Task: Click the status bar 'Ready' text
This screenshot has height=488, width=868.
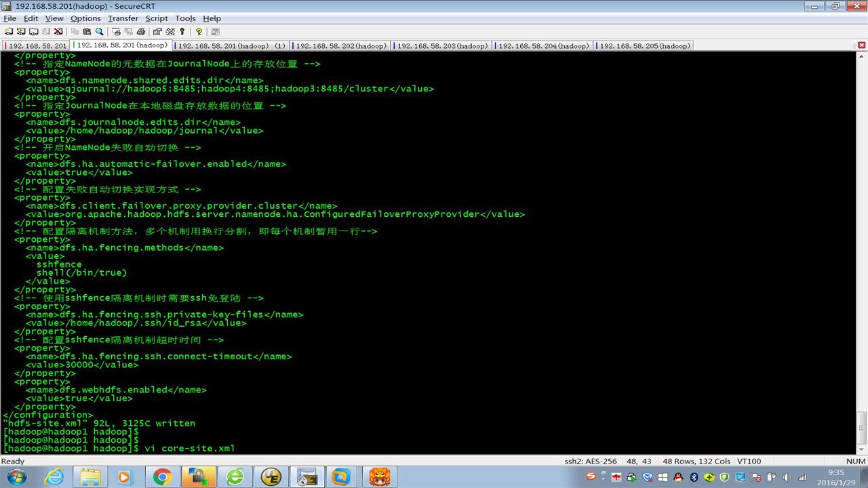Action: 13,462
